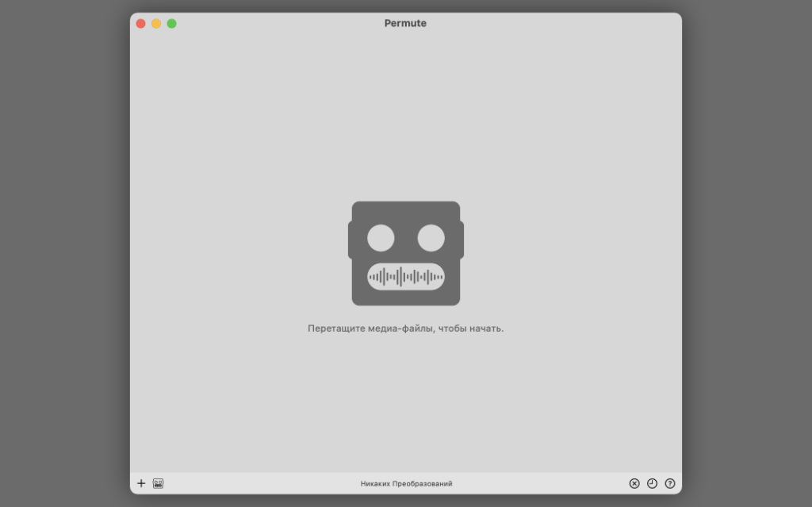Open the clock history icon
Image resolution: width=812 pixels, height=507 pixels.
click(652, 483)
